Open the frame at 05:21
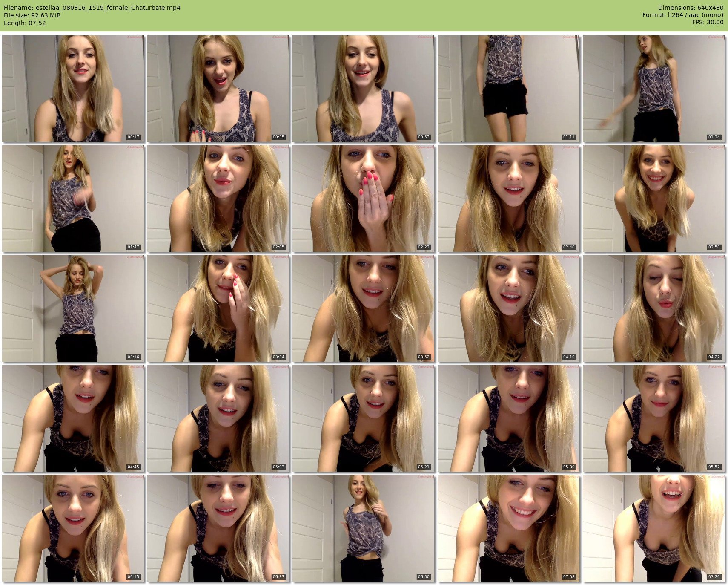728x585 pixels. coord(364,418)
